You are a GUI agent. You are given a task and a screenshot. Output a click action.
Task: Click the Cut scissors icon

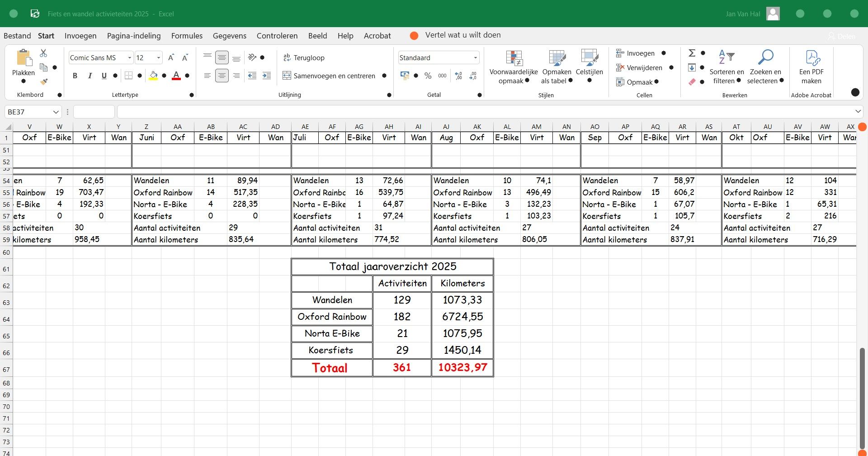(x=43, y=53)
